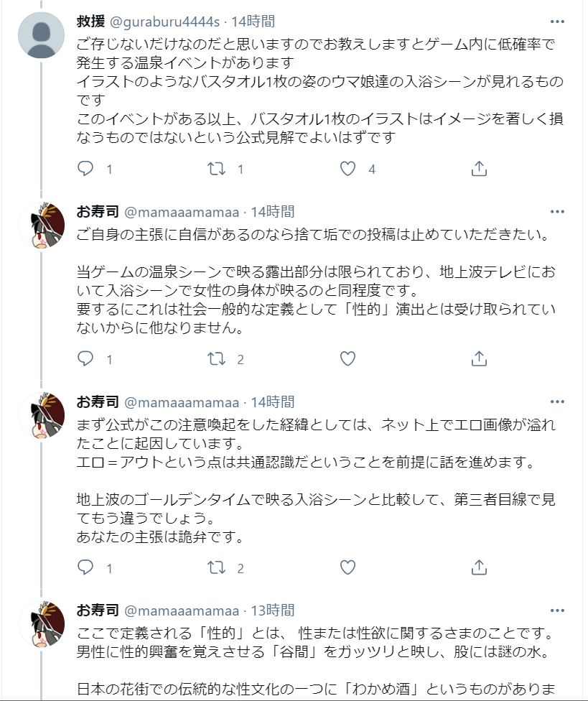
Task: Share the first お寿司 tweet
Action: (x=479, y=358)
